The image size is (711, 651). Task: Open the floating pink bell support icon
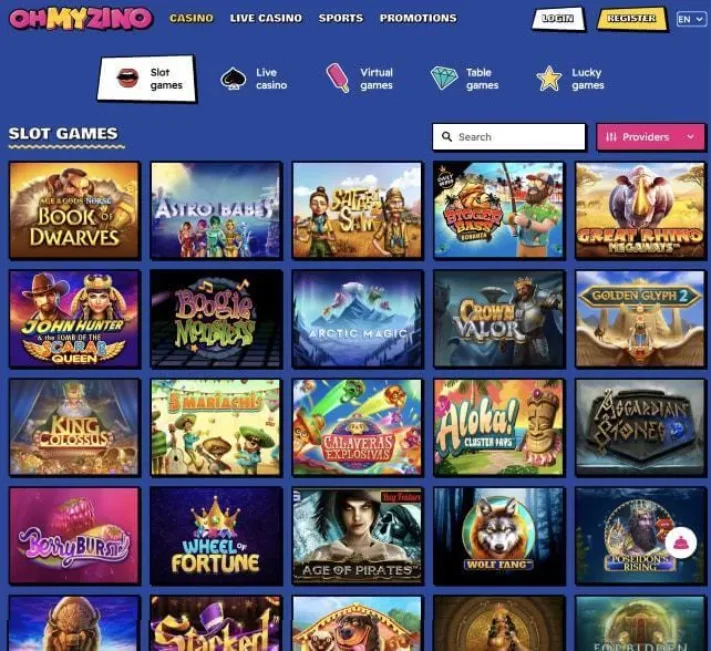point(681,542)
